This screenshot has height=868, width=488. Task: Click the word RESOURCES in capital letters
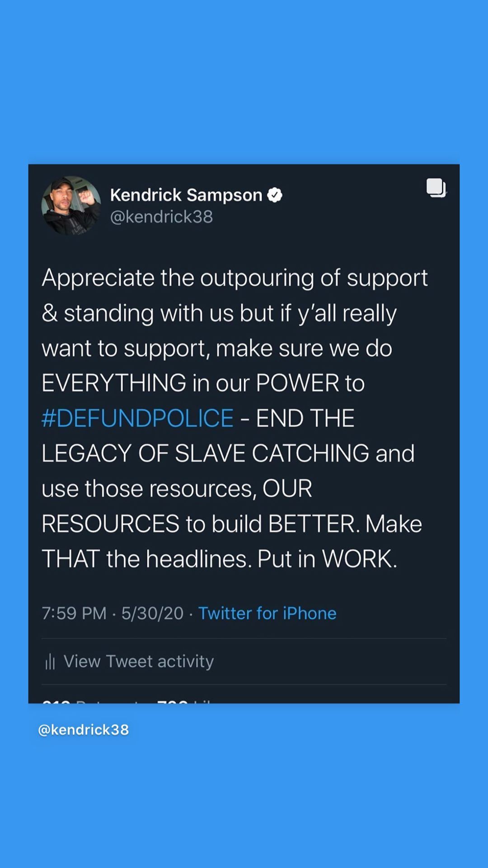click(x=111, y=524)
